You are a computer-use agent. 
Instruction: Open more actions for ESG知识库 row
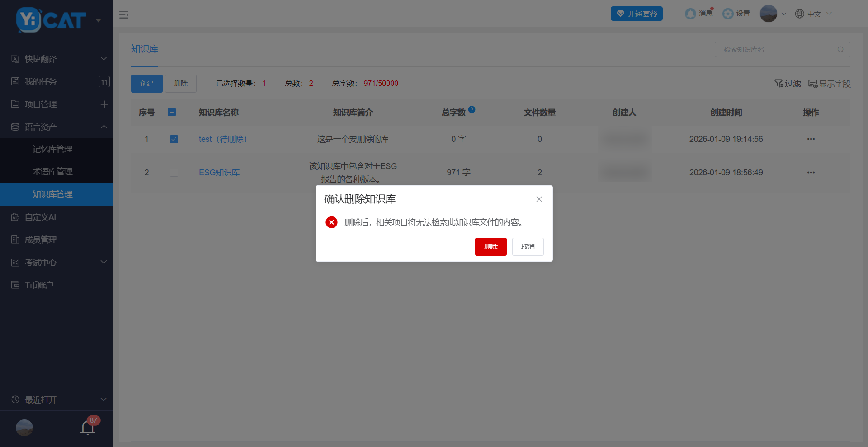(x=811, y=173)
